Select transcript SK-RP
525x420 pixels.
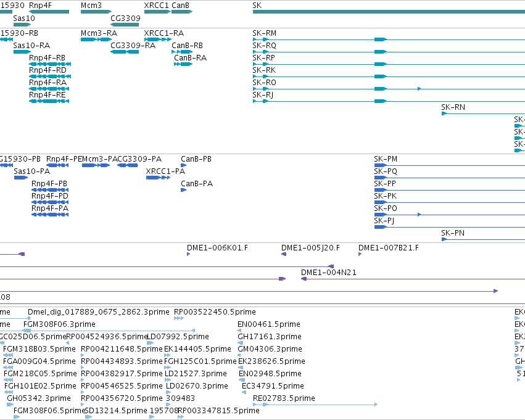pos(389,64)
